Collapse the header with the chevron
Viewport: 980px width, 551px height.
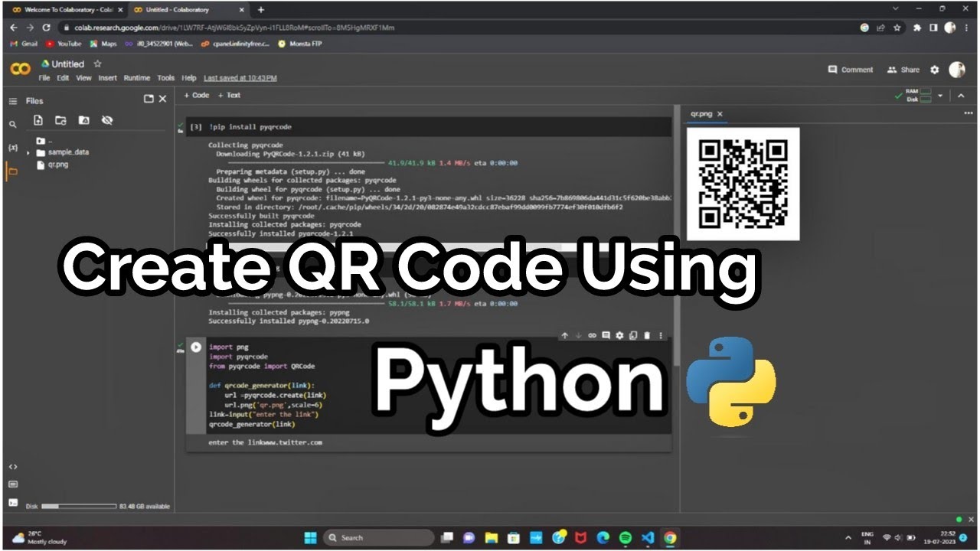(x=960, y=96)
